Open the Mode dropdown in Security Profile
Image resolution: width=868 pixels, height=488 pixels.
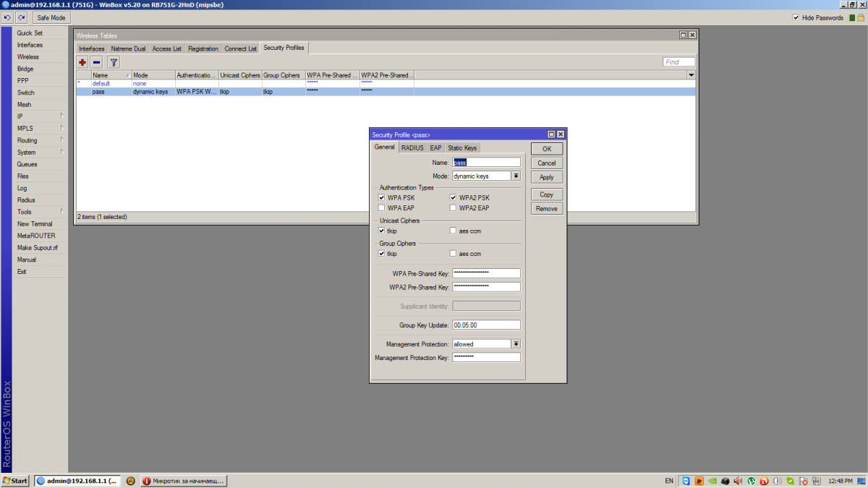tap(516, 176)
